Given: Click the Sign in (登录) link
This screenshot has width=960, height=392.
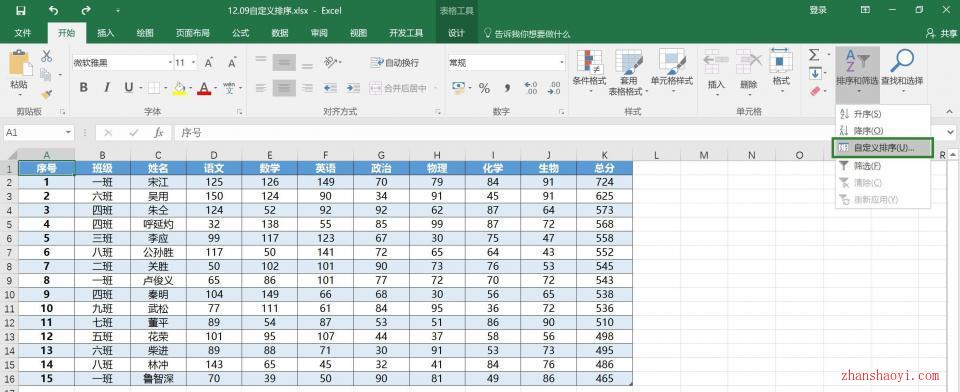Looking at the screenshot, I should 818,10.
